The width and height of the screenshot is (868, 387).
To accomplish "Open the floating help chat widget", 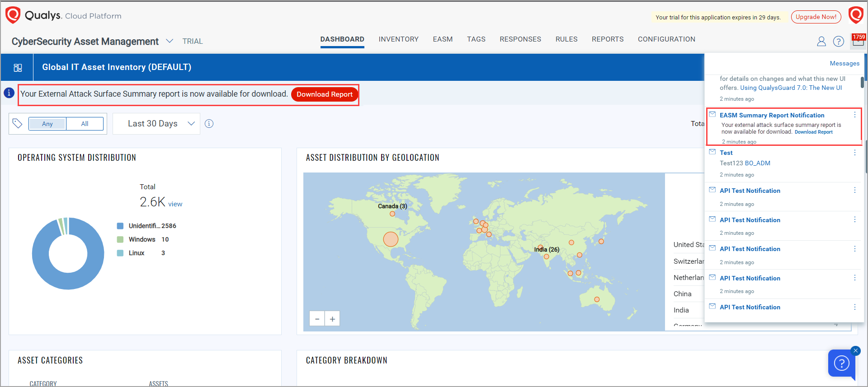I will (841, 363).
